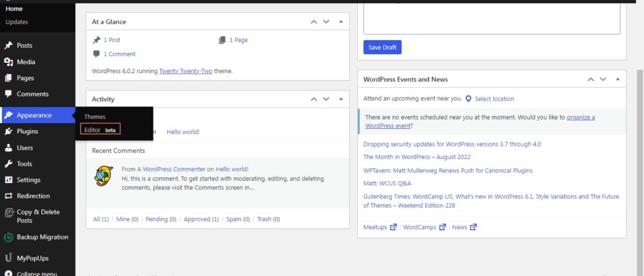Click the Backup Migration icon
644x276 pixels.
point(8,238)
